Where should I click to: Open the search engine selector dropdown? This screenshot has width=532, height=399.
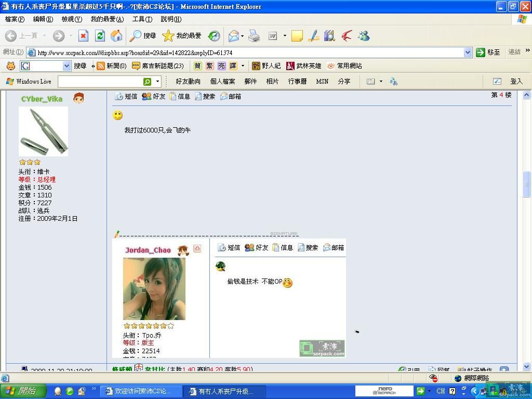[66, 66]
